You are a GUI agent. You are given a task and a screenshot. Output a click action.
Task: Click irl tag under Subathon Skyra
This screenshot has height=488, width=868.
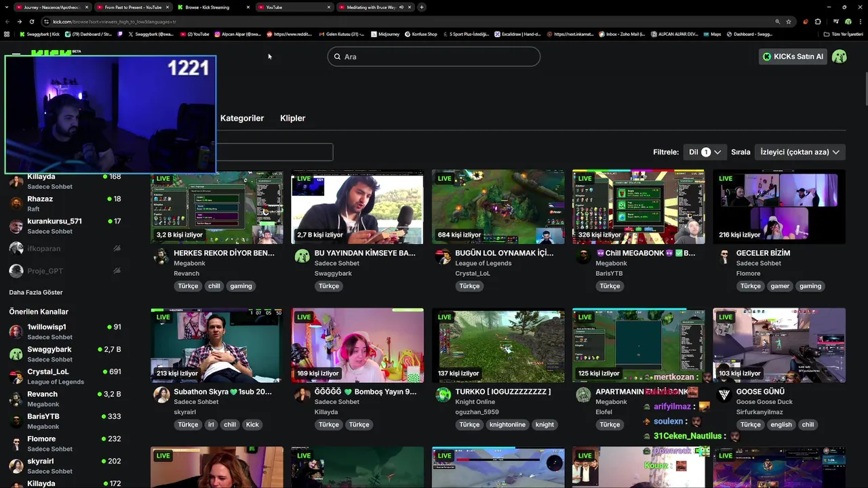pyautogui.click(x=211, y=424)
